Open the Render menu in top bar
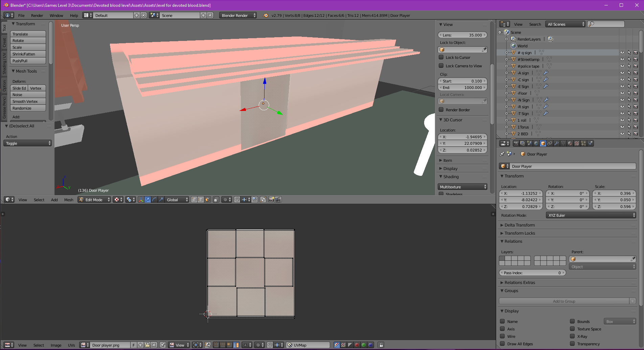 tap(37, 16)
